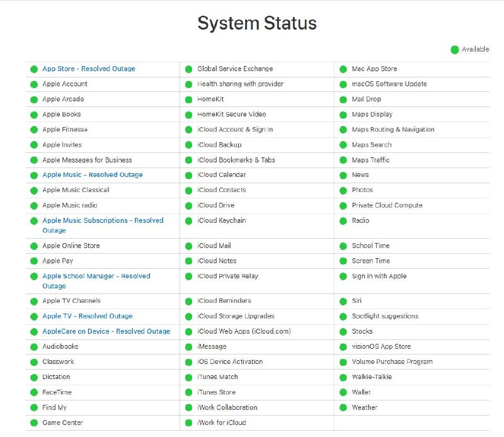504x437 pixels.
Task: Select the Screen Time entry
Action: click(x=371, y=261)
